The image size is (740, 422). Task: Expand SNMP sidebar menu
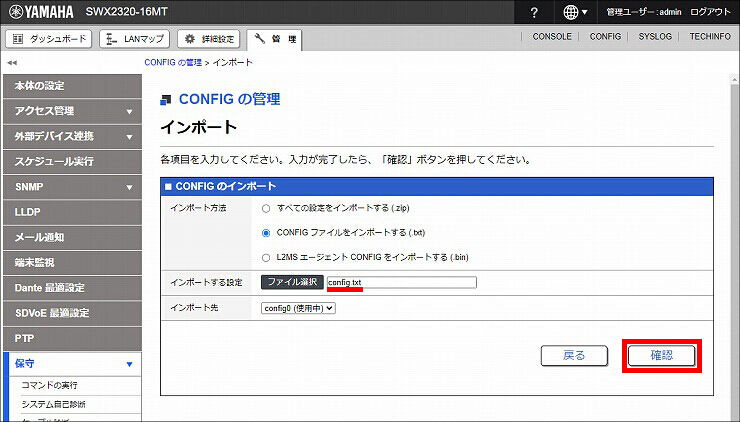tap(72, 187)
